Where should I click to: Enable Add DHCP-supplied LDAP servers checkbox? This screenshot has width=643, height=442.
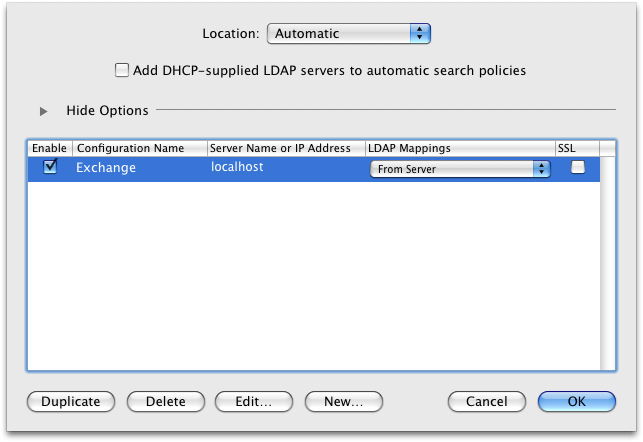click(122, 71)
